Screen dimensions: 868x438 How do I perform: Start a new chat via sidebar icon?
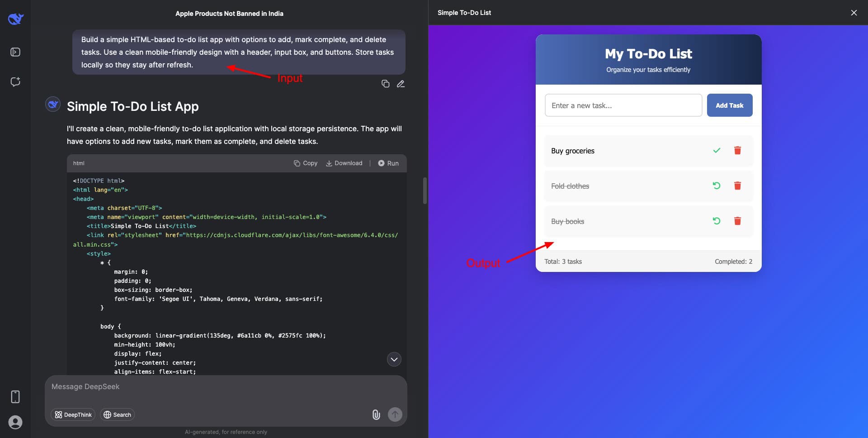[15, 82]
